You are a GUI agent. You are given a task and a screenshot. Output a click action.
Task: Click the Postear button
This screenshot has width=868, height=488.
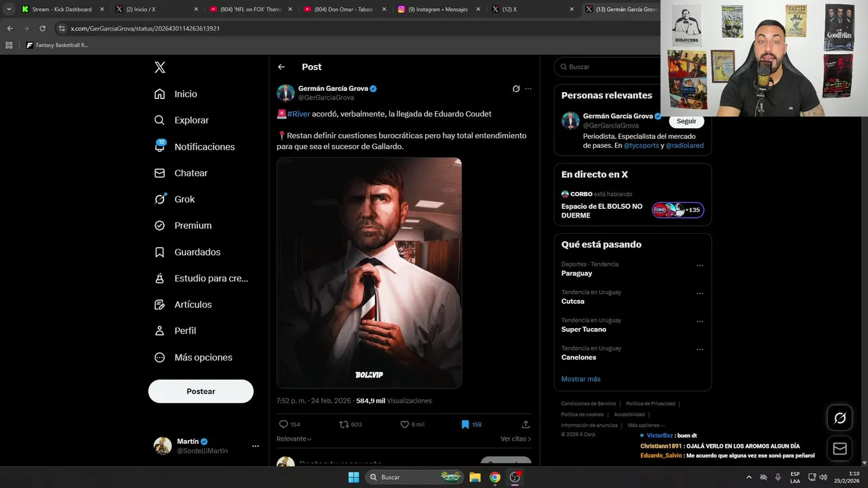201,391
